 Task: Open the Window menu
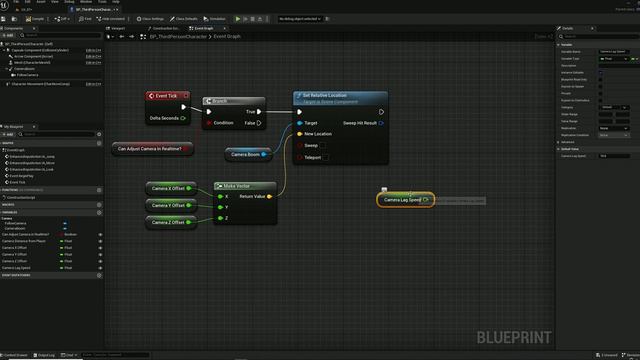[86, 2]
